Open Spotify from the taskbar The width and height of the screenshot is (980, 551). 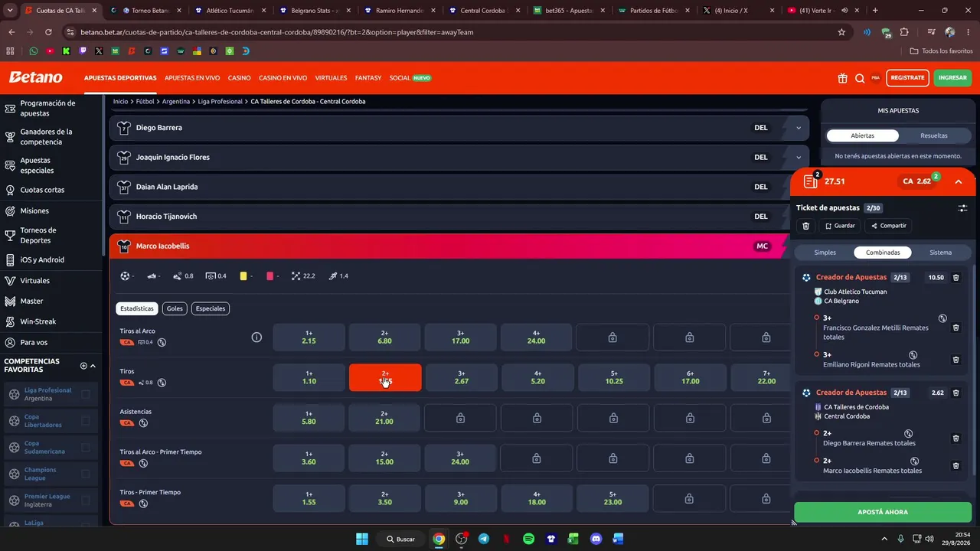528,539
